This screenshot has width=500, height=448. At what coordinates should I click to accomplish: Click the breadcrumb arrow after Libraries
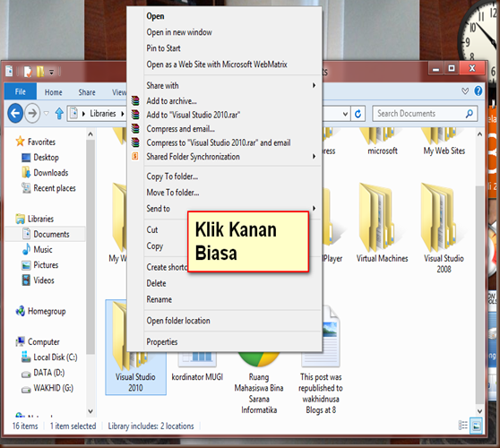coord(122,114)
